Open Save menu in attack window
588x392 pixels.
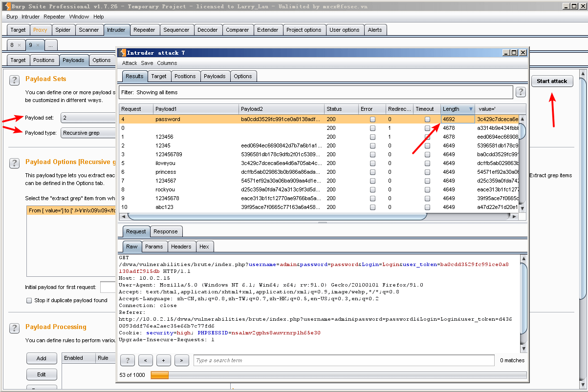[x=147, y=63]
